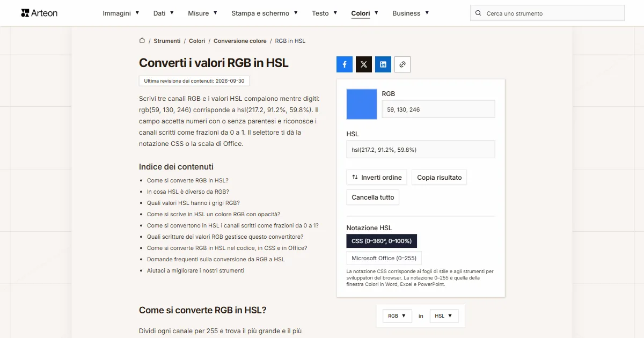
Task: Click the 'Indice dei contenuti' heading
Action: [x=176, y=167]
